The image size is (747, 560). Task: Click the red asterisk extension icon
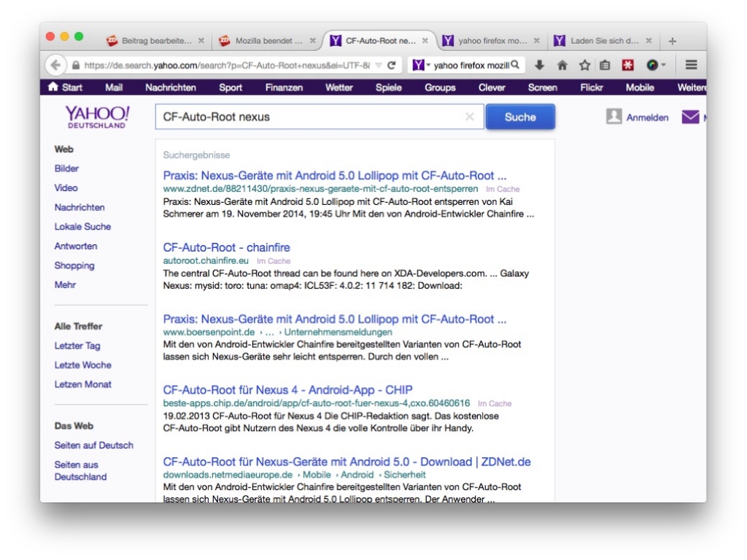628,65
